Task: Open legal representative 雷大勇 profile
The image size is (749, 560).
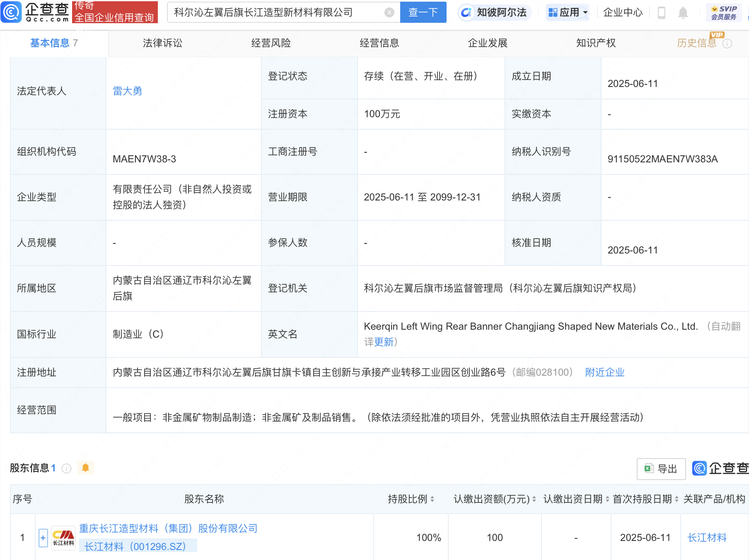Action: 127,91
